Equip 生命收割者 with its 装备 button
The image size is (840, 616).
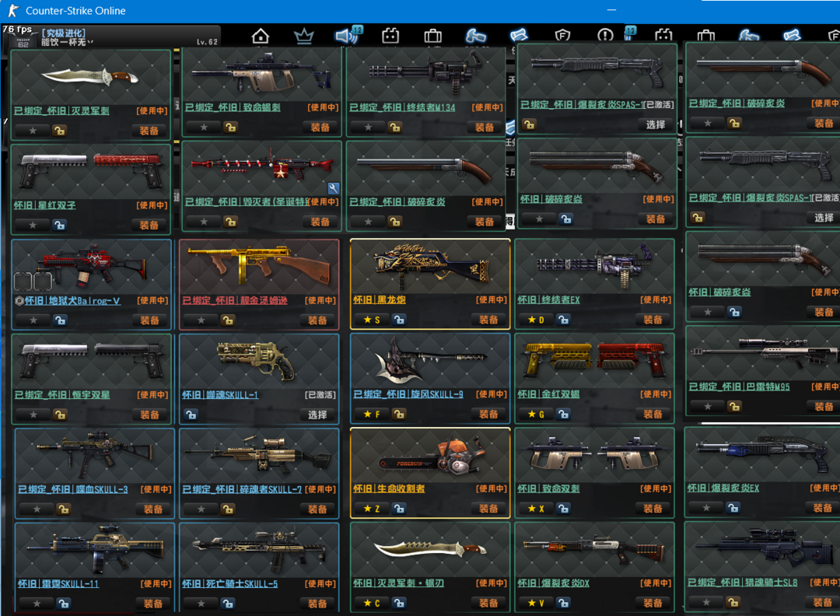[x=488, y=509]
